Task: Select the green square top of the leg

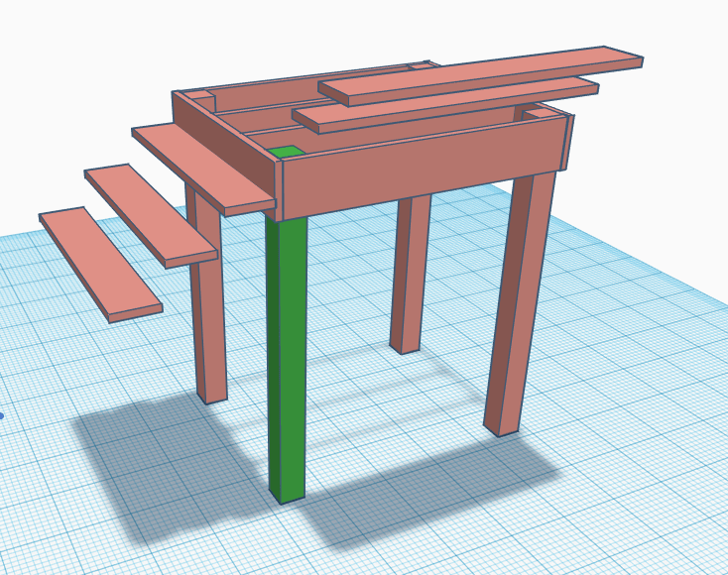Action: 287,152
